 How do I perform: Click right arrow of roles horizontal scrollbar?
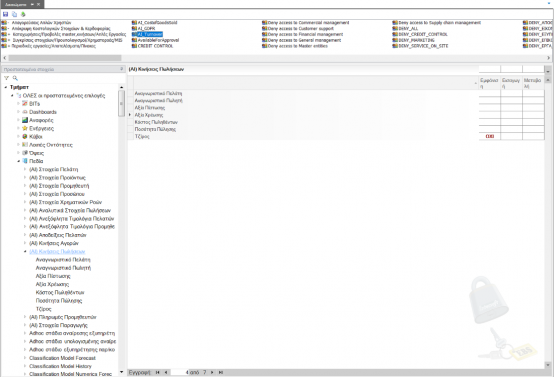[x=549, y=58]
